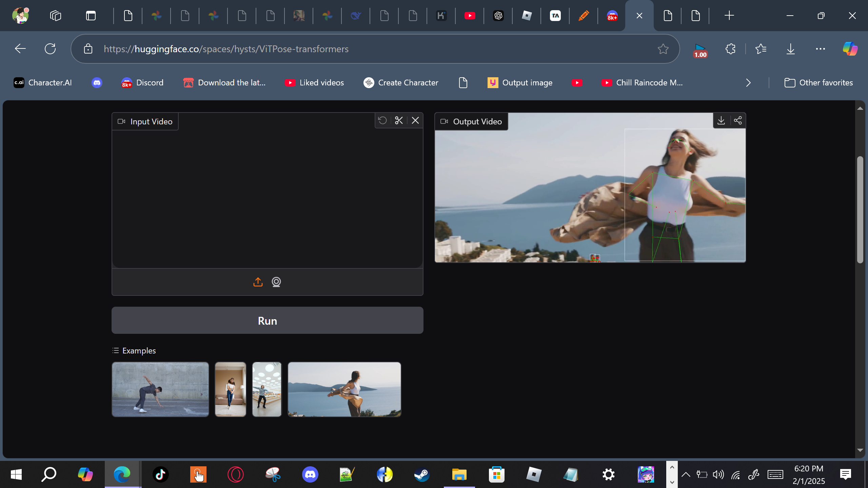The image size is (868, 488).
Task: Share the output video
Action: [738, 121]
